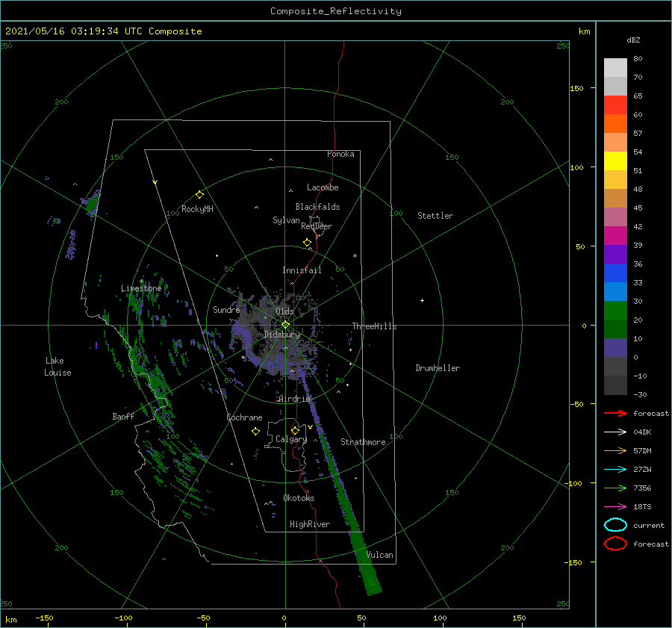
Task: Click the red forecast arrow in legend
Action: (615, 413)
